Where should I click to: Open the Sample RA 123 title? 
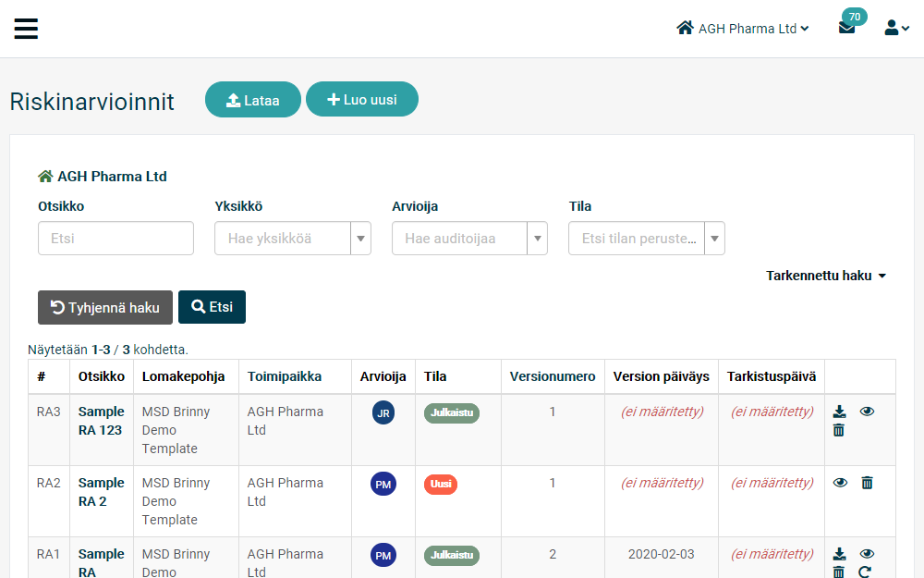click(x=102, y=421)
